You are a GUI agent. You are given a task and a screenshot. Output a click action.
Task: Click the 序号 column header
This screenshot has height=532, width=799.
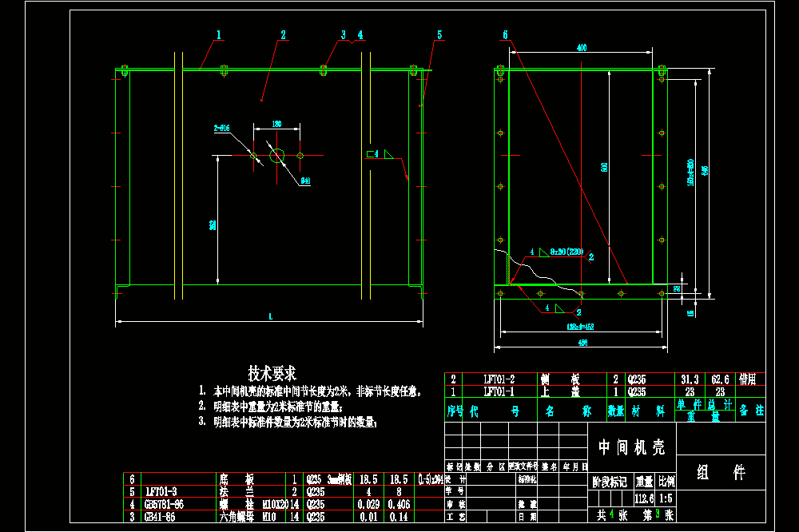(x=455, y=411)
